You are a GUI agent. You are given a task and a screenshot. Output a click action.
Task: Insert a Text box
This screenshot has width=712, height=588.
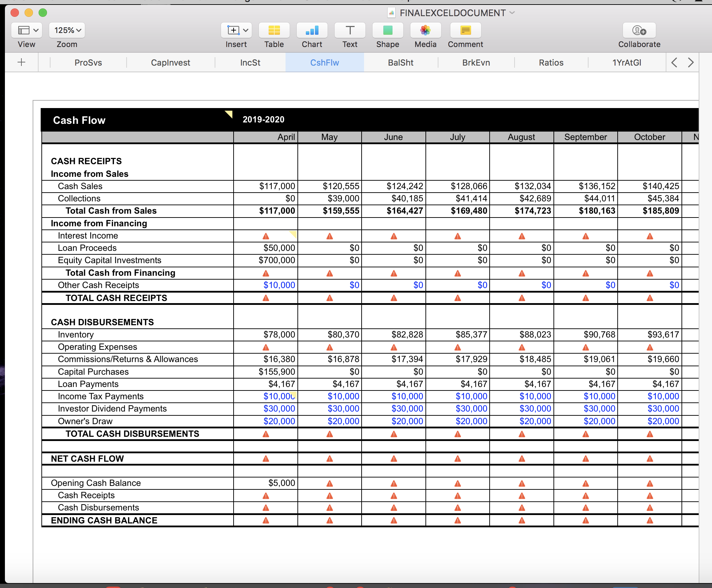coord(350,30)
